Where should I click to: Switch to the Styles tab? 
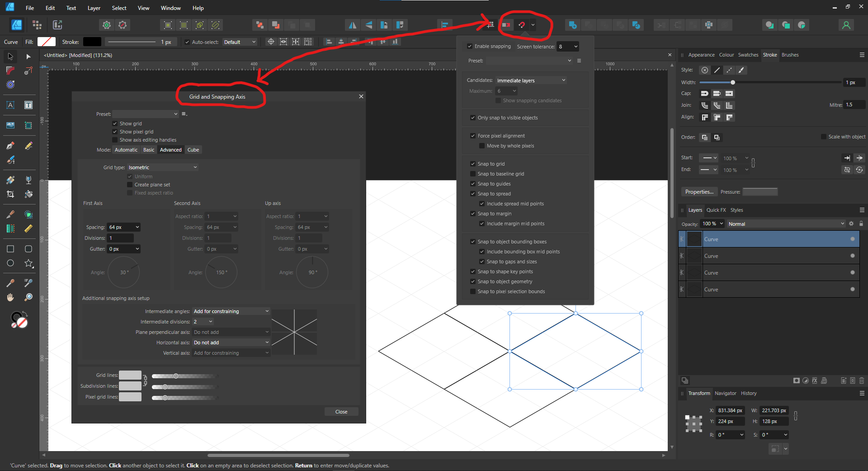click(x=736, y=210)
